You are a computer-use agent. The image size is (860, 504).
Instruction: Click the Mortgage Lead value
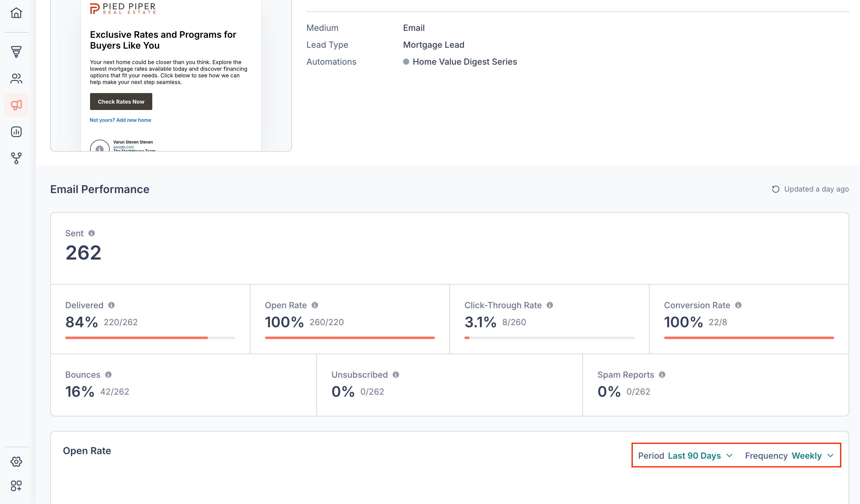click(x=433, y=45)
